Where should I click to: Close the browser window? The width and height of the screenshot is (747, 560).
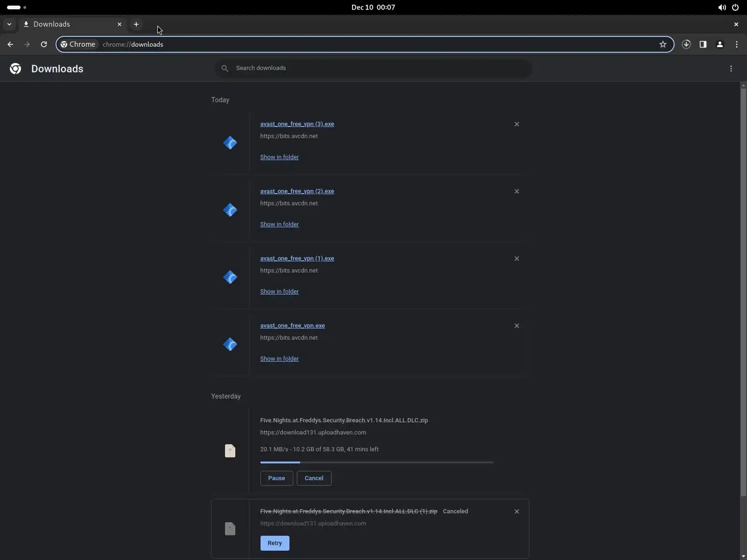[x=736, y=24]
